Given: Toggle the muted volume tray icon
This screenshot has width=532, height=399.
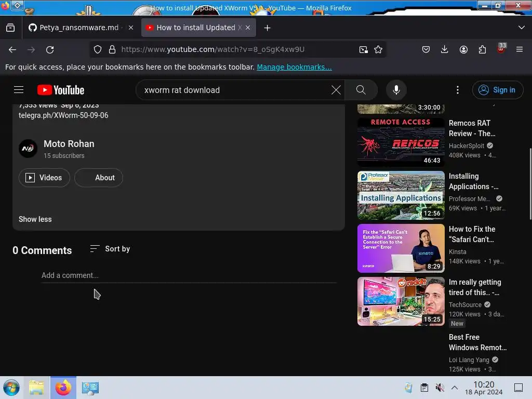Looking at the screenshot, I should tap(440, 388).
